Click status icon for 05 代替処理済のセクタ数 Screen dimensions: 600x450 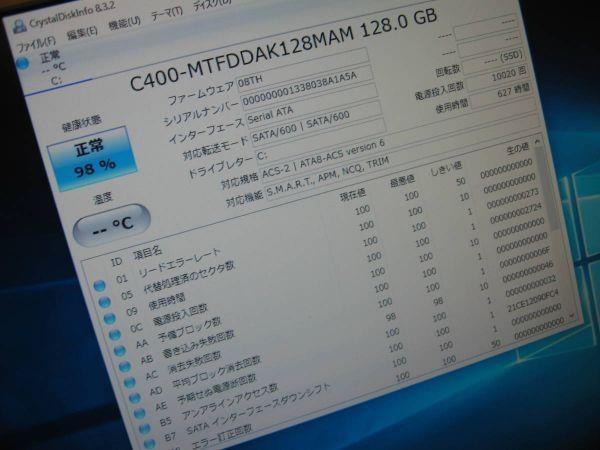[104, 302]
